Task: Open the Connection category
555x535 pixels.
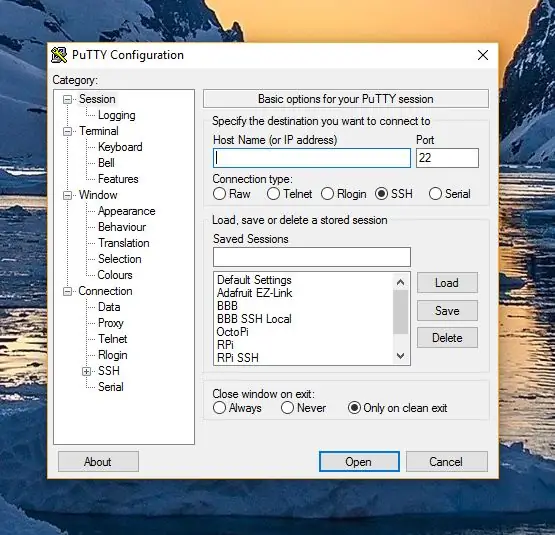Action: click(x=105, y=291)
